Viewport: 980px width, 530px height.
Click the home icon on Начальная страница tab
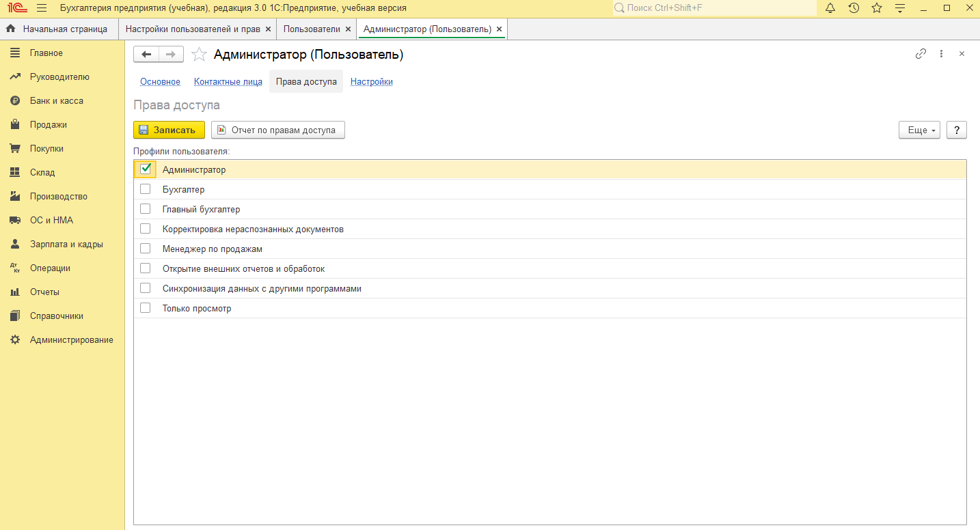(x=10, y=29)
